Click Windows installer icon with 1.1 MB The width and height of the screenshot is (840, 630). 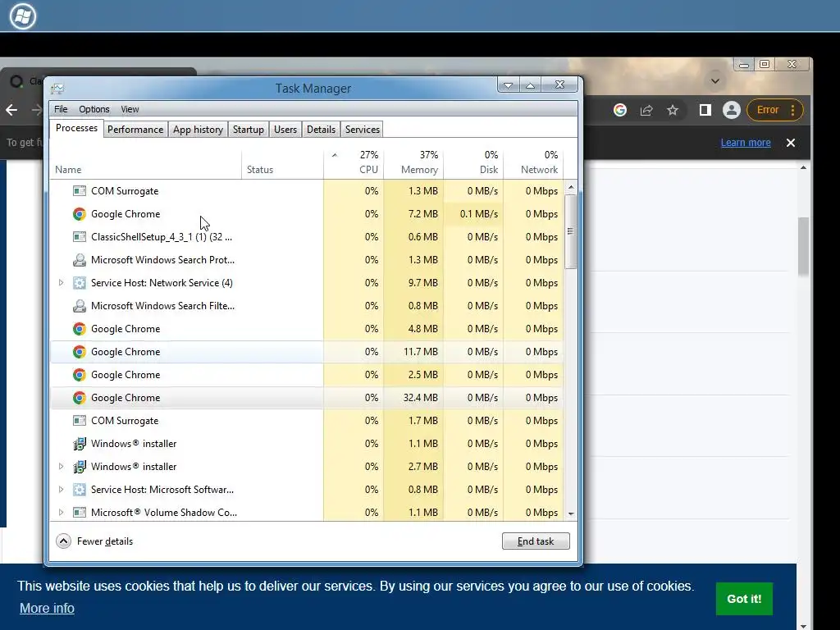point(80,444)
